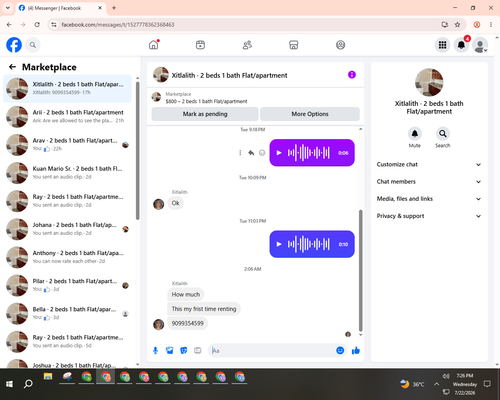Viewport: 500px width, 400px height.
Task: Click the microphone voice clip icon
Action: click(x=155, y=350)
